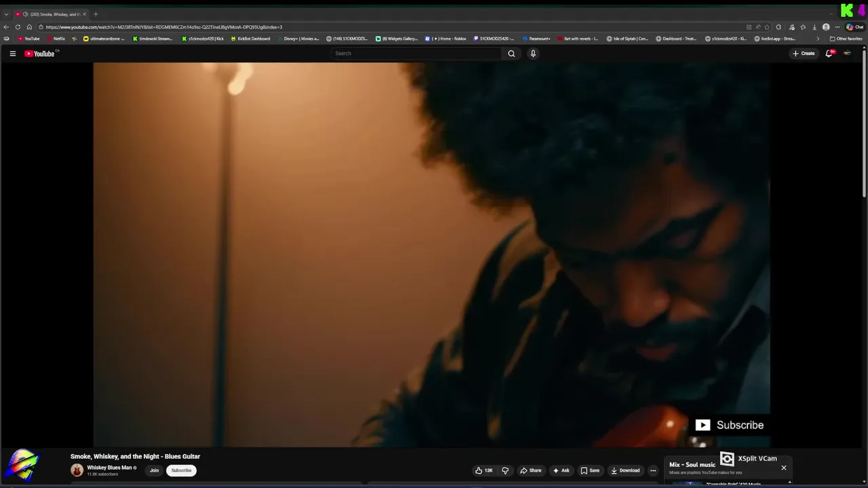Viewport: 868px width, 488px height.
Task: Open the Copilot Chat button
Action: (854, 27)
